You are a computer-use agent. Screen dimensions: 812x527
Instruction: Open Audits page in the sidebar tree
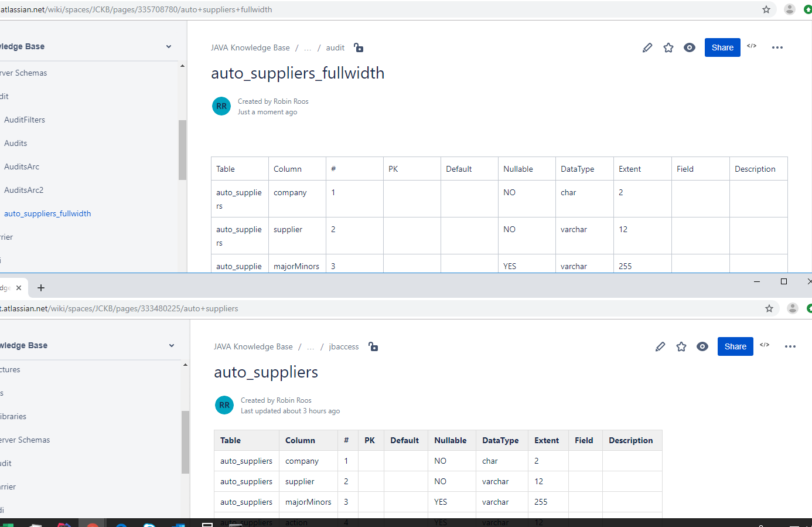point(16,143)
